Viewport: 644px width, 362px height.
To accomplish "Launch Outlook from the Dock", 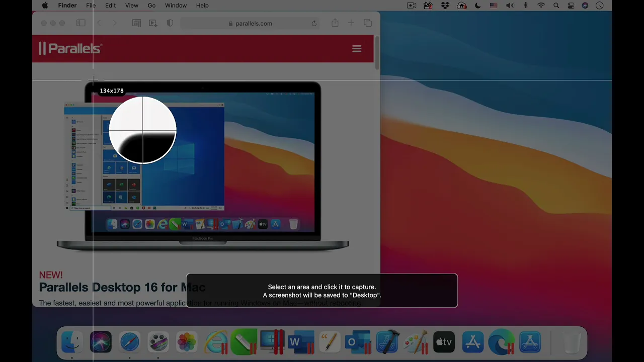I will 358,342.
